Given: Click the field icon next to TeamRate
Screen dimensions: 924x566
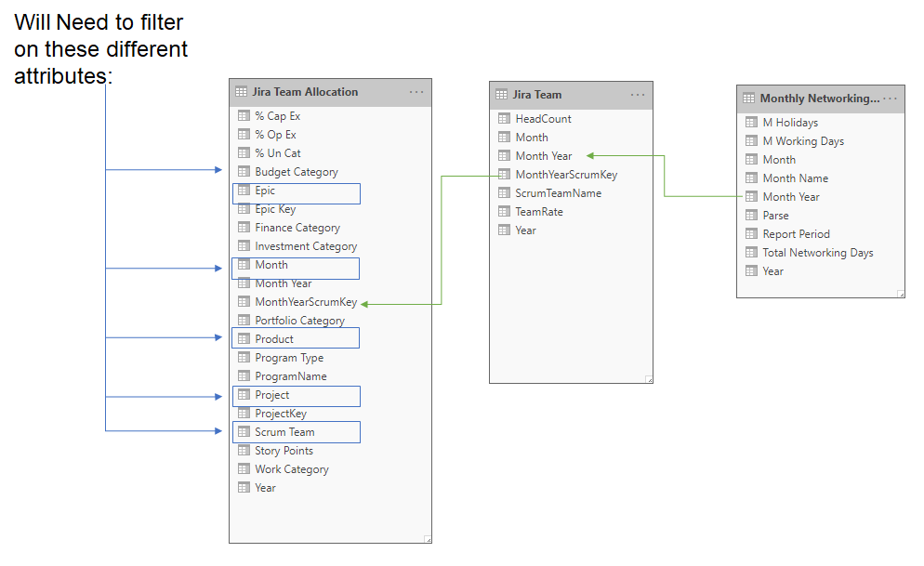Looking at the screenshot, I should (504, 211).
